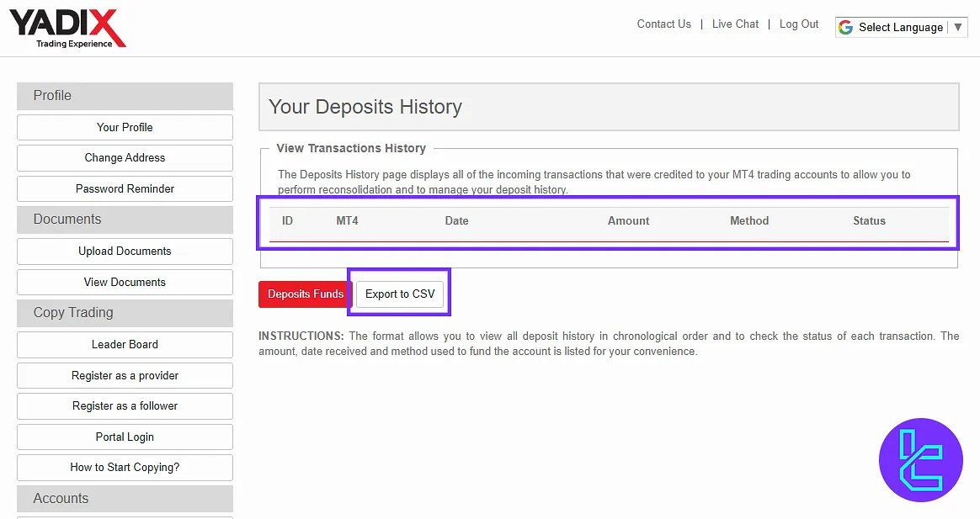The height and width of the screenshot is (519, 980).
Task: Log Out of the account
Action: tap(799, 24)
